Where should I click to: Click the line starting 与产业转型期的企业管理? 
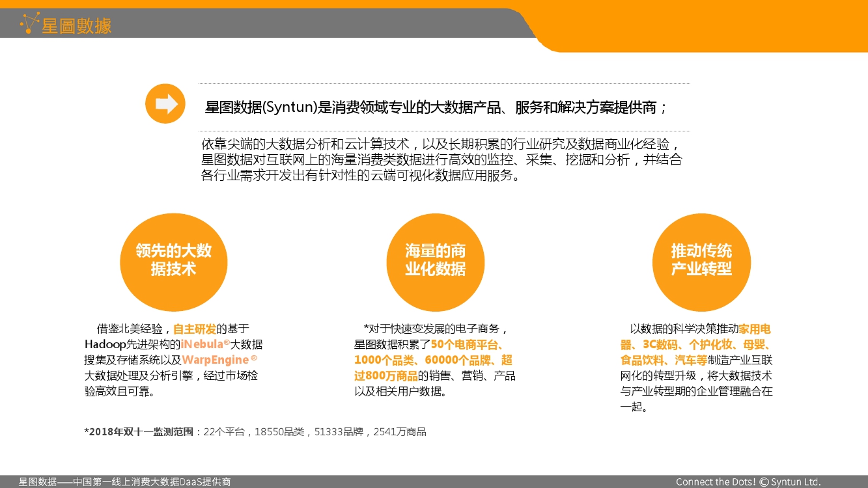[x=696, y=391]
